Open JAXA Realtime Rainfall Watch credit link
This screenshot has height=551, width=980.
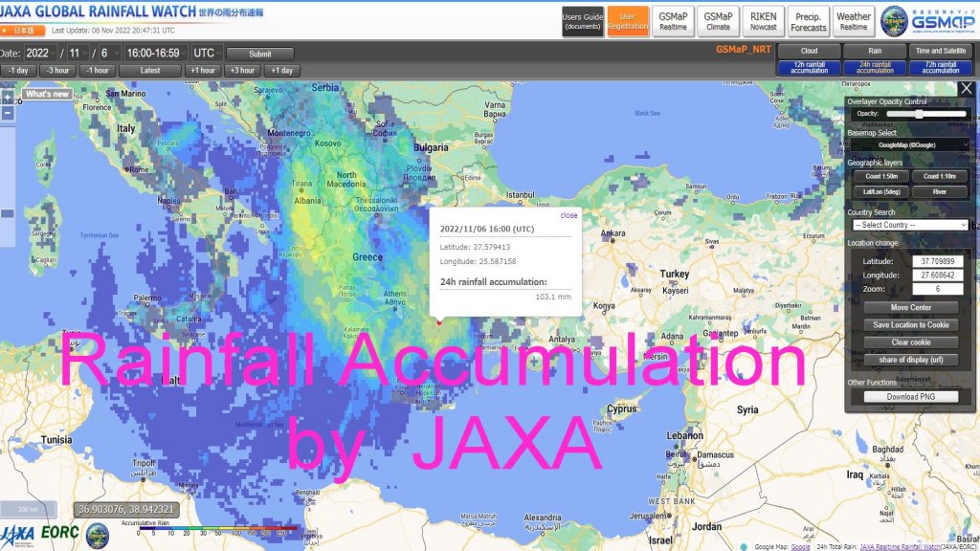click(901, 546)
